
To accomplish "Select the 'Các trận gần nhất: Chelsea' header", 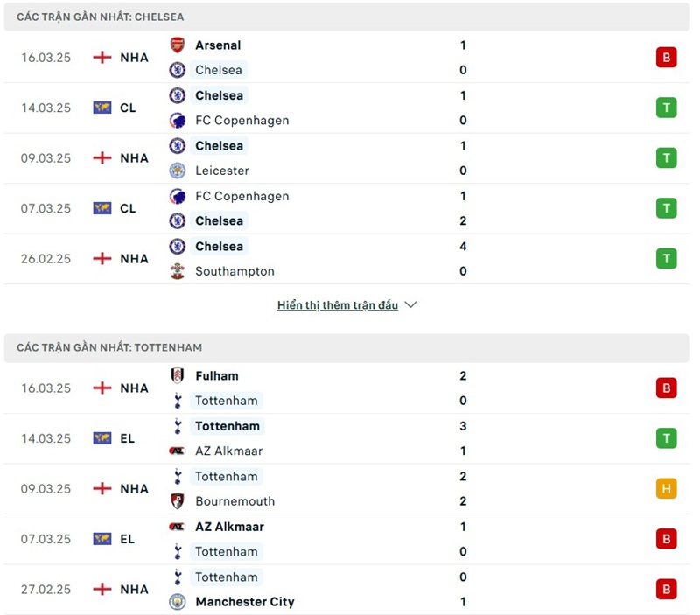I will point(101,17).
